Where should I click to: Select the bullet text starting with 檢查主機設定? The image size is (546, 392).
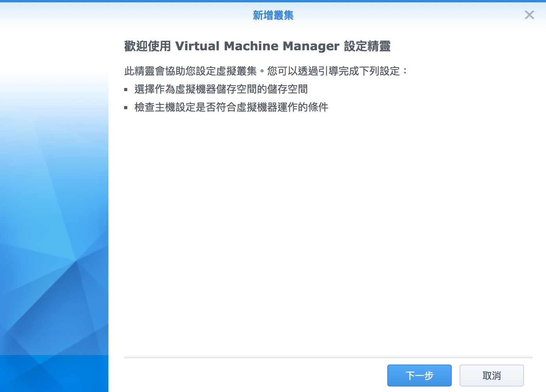[x=231, y=107]
